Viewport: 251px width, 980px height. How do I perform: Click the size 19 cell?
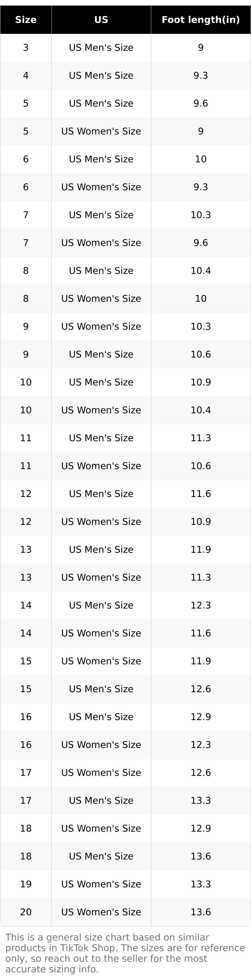point(26,884)
